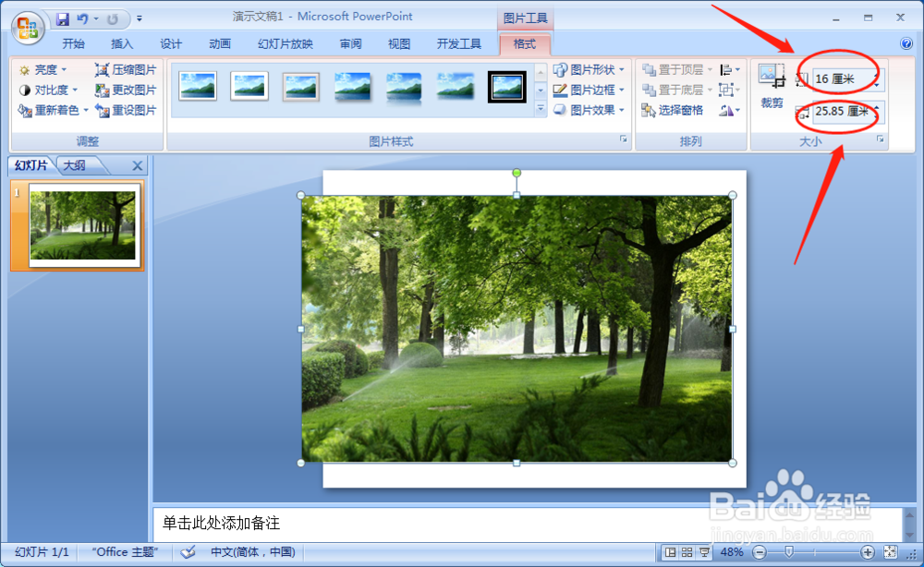Open PowerPoint help question mark icon

(906, 43)
